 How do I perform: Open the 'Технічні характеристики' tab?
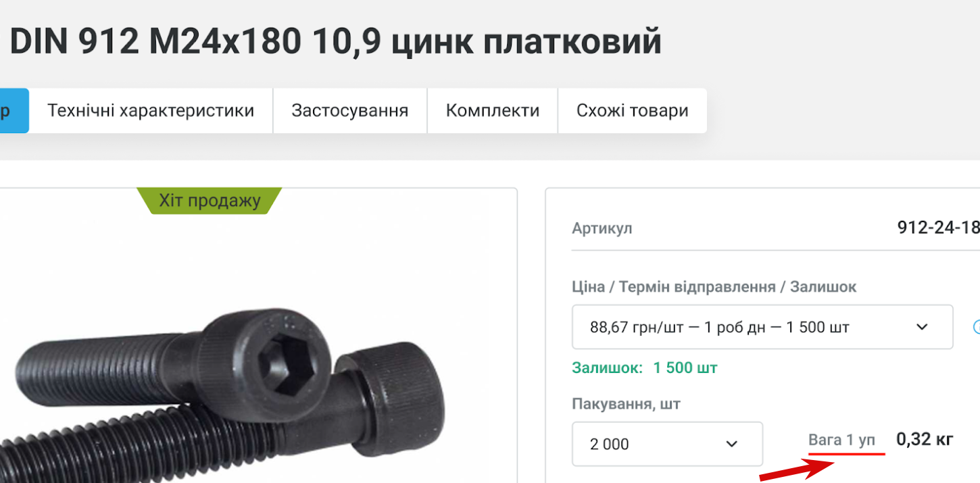[x=151, y=110]
